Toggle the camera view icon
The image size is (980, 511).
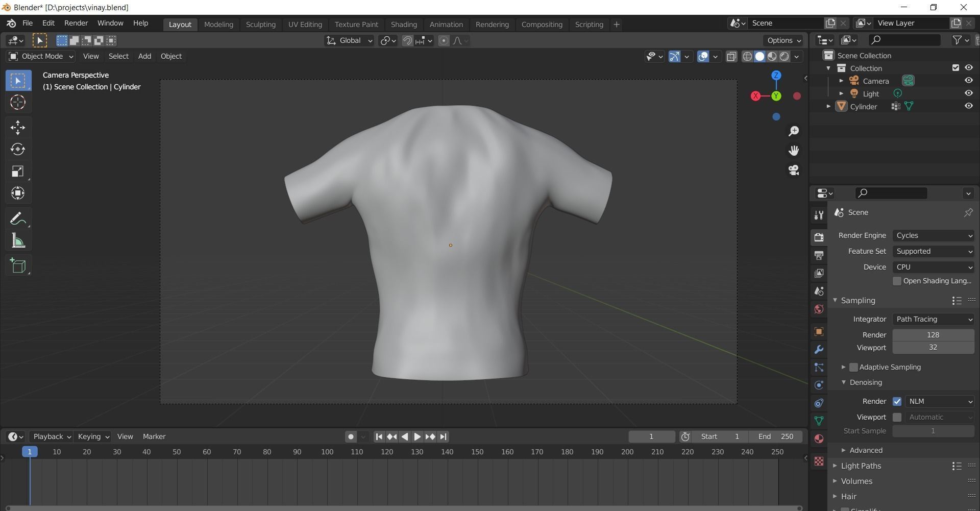pyautogui.click(x=794, y=170)
